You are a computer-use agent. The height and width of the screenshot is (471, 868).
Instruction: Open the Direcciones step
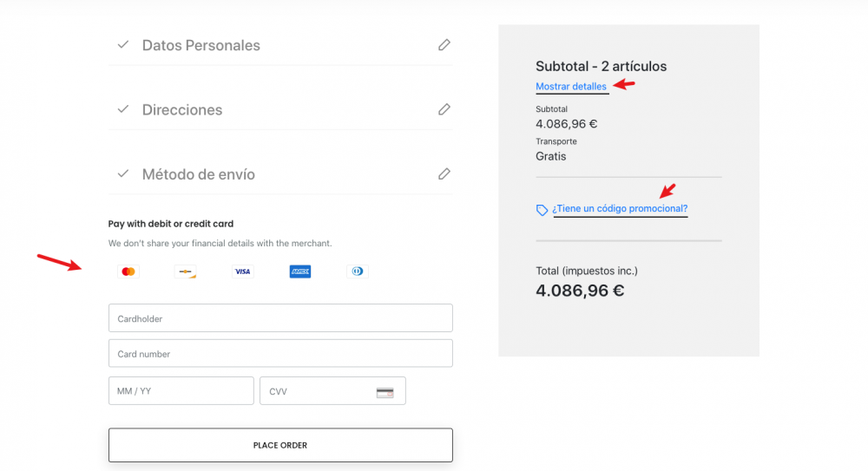(182, 110)
